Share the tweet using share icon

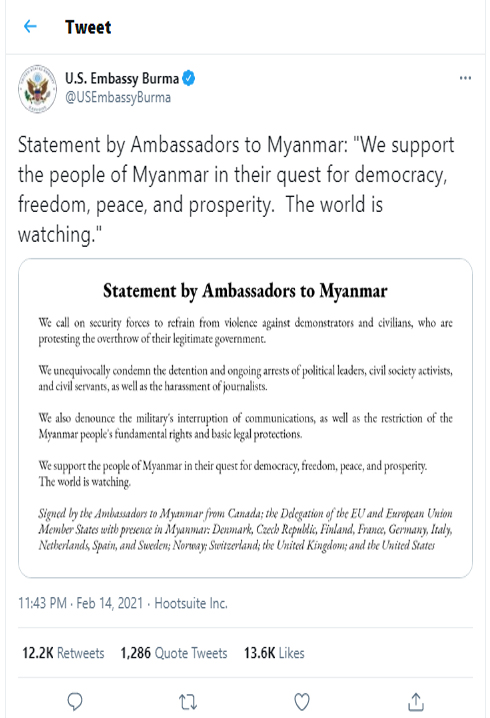(x=416, y=702)
